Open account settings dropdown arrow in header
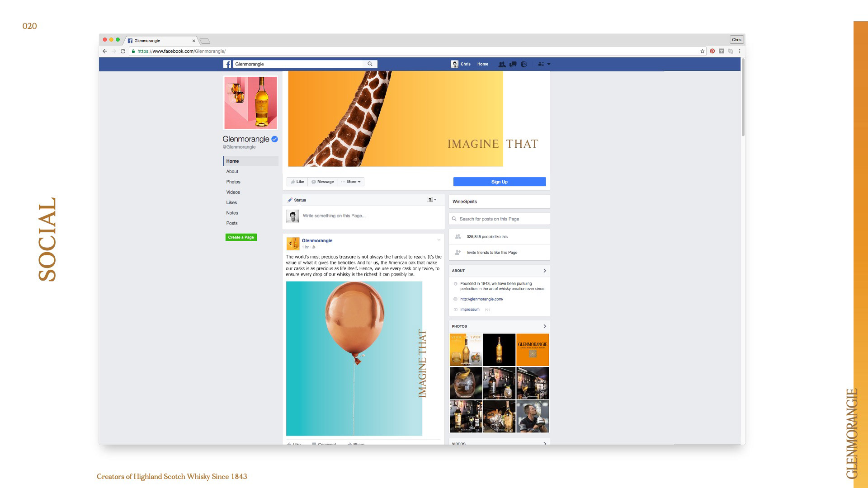This screenshot has height=488, width=868. pyautogui.click(x=549, y=64)
